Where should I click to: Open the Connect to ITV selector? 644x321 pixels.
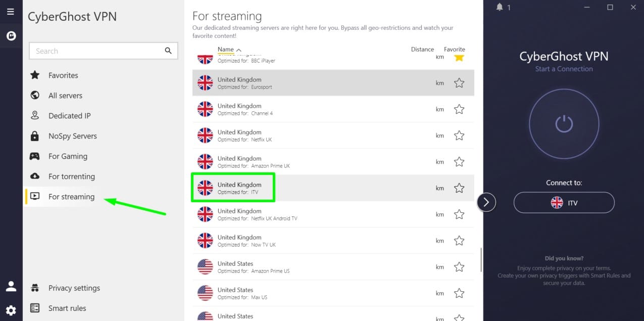pyautogui.click(x=564, y=203)
